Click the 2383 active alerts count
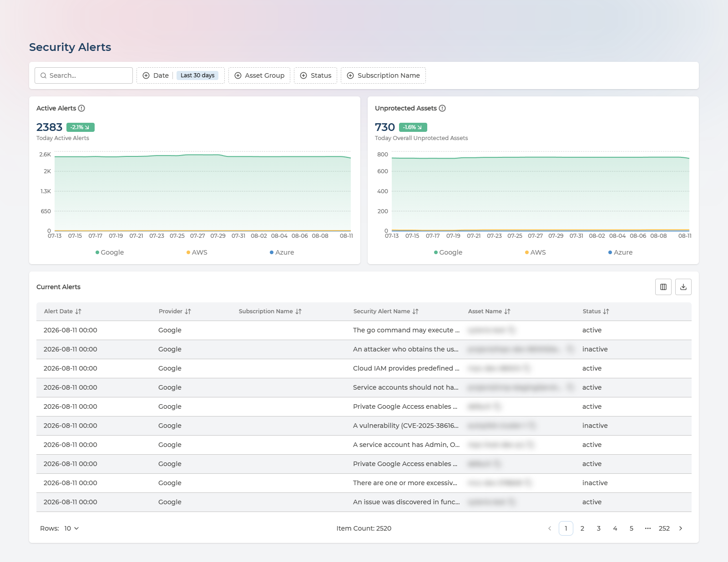Screen dimensions: 728x562 pyautogui.click(x=49, y=127)
